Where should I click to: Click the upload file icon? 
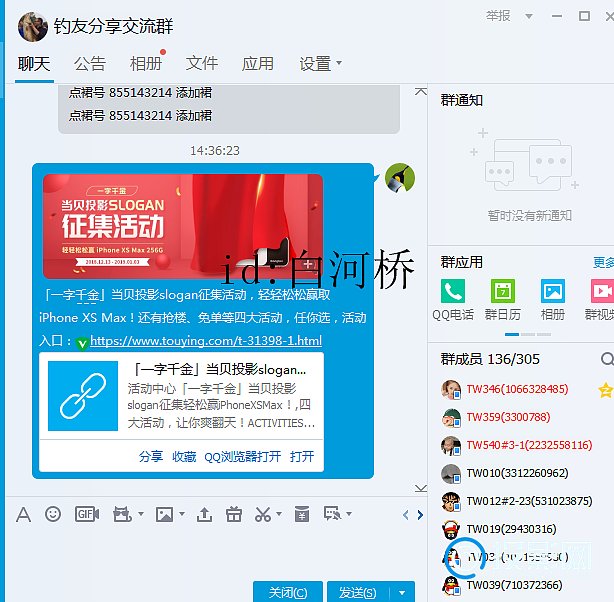pyautogui.click(x=204, y=514)
